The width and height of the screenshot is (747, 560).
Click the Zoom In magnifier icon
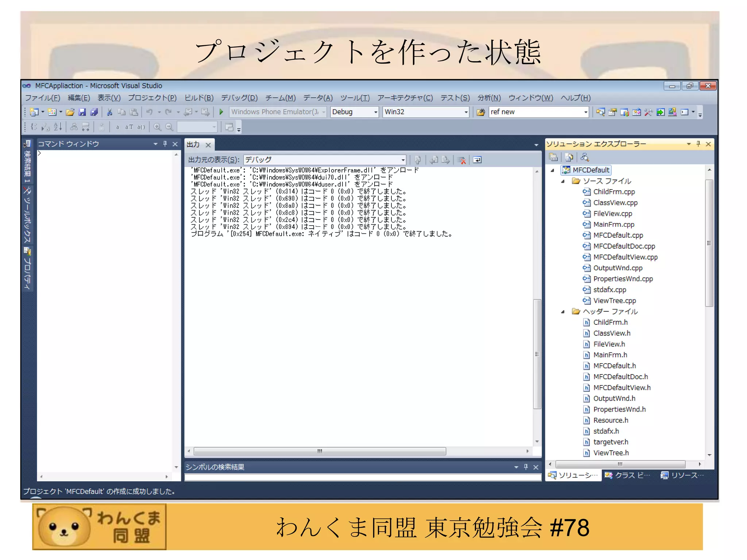(x=157, y=127)
